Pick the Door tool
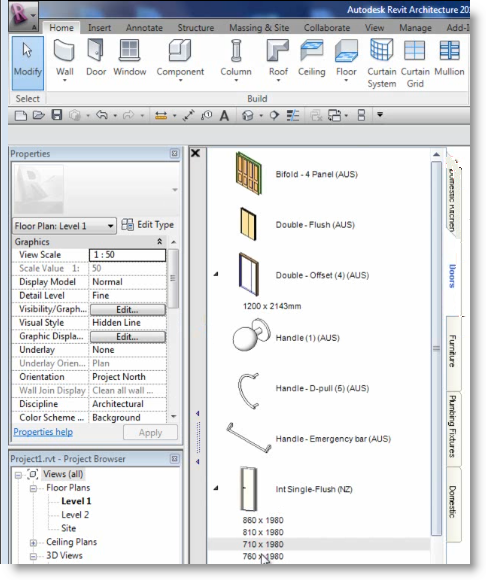The image size is (486, 580). [x=96, y=57]
